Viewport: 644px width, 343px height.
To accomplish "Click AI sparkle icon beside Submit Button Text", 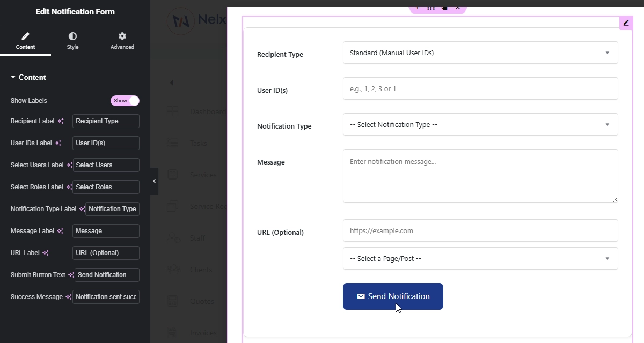I will tap(71, 275).
